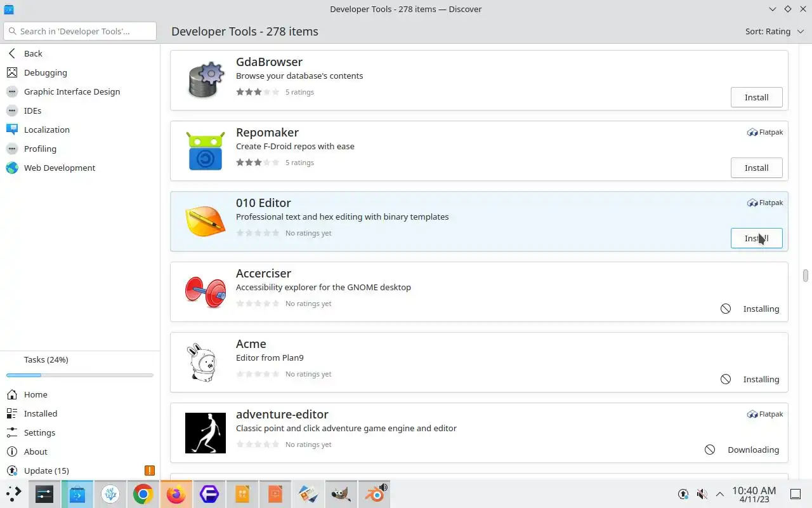Open the Graphic Interface Design category
The height and width of the screenshot is (508, 812).
coord(80,91)
